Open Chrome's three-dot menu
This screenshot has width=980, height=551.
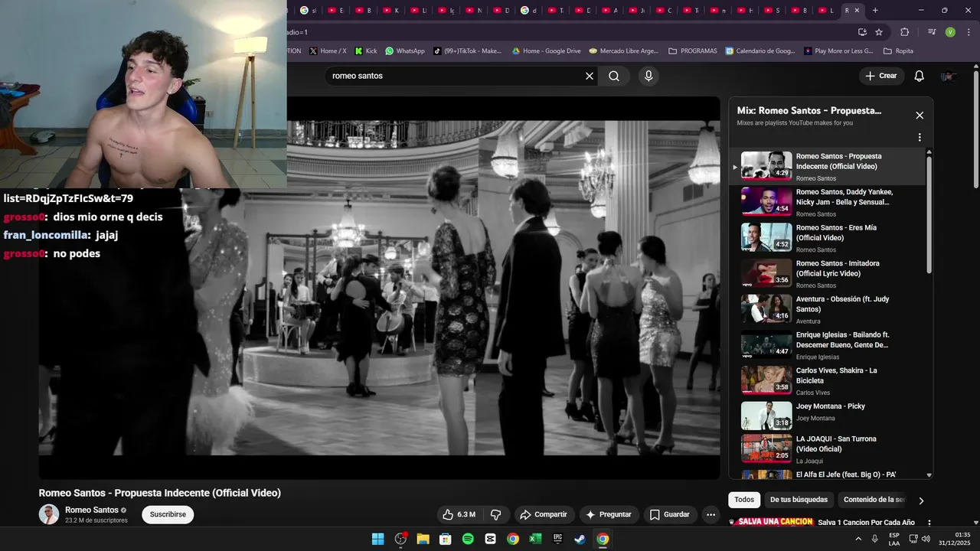pos(968,32)
